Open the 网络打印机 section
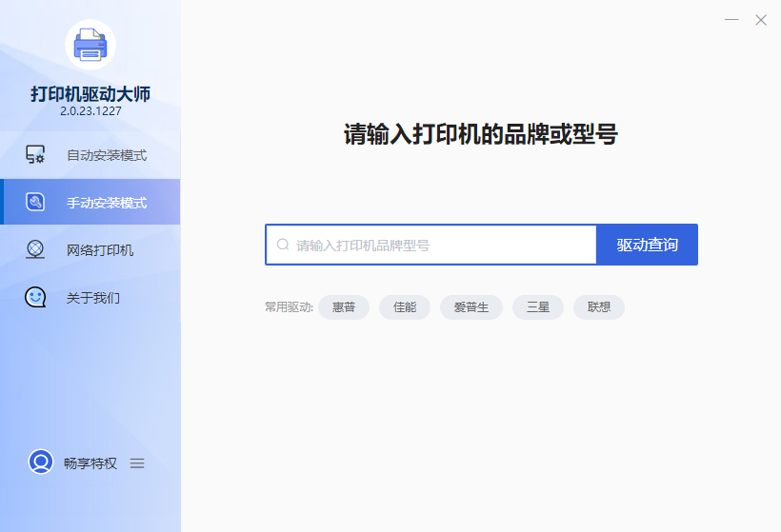 tap(90, 250)
